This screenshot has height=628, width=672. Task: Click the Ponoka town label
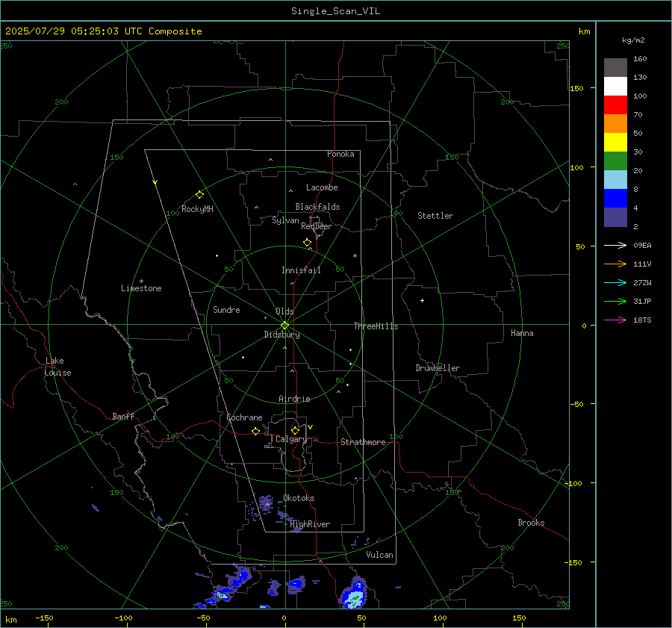pos(340,154)
